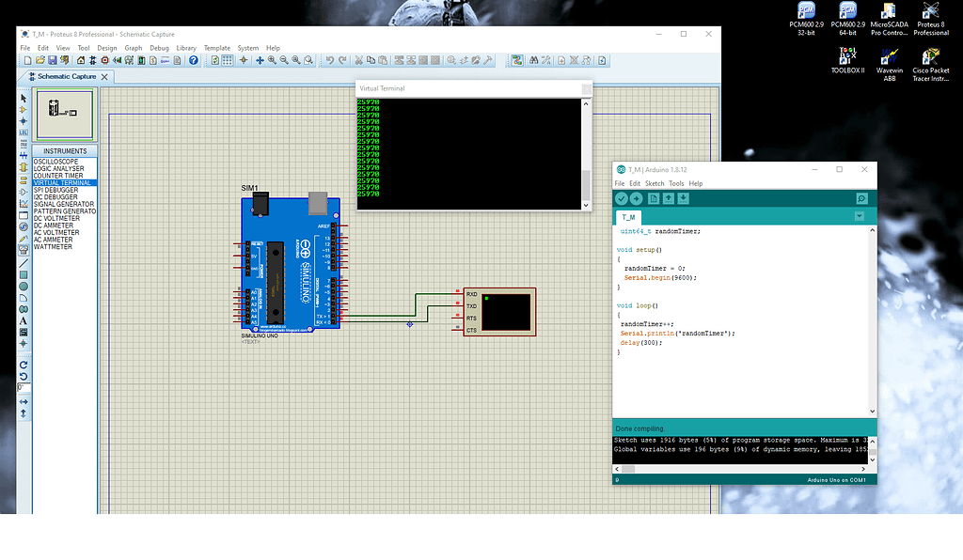This screenshot has height=560, width=963.
Task: Upload the sketch to the Arduino board
Action: [636, 198]
